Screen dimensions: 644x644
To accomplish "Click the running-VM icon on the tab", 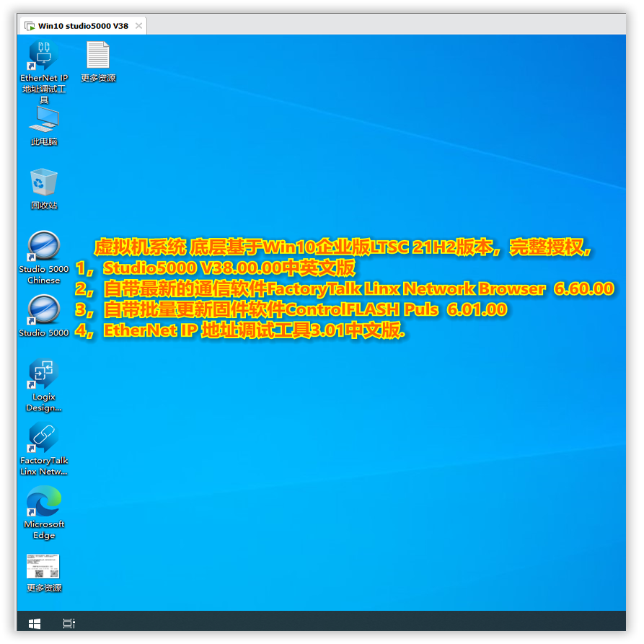I will pyautogui.click(x=29, y=25).
